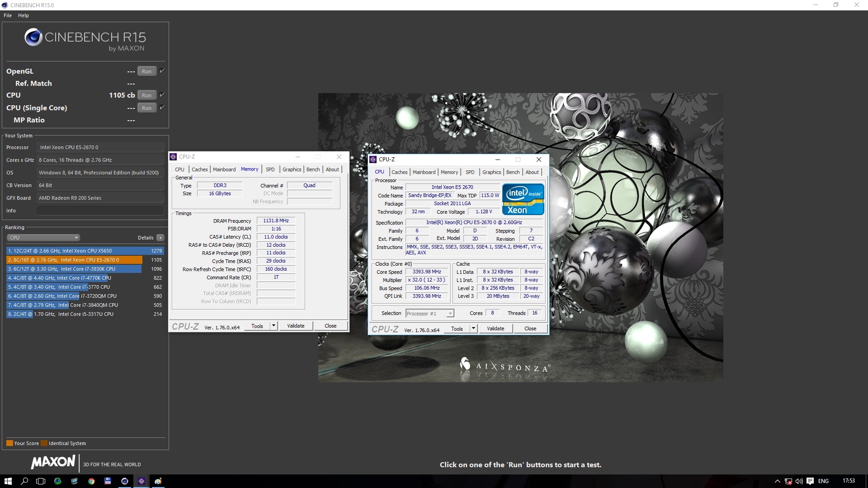The width and height of the screenshot is (868, 488).
Task: Click Close button in processor CPU-Z window
Action: [530, 328]
